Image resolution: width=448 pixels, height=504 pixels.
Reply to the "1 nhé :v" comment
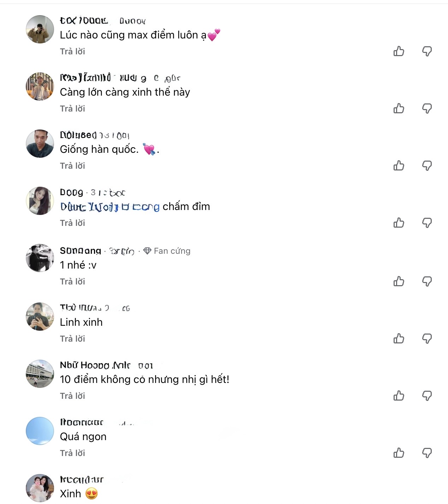(x=72, y=282)
